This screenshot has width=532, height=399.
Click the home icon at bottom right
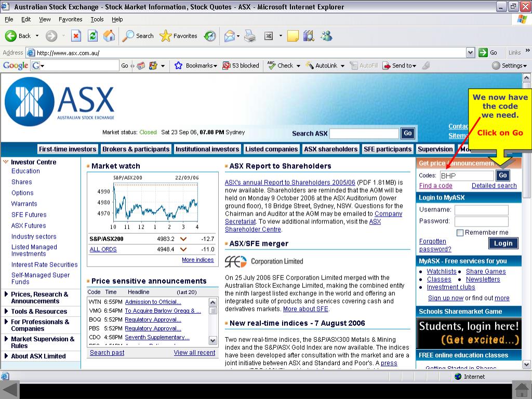522,390
